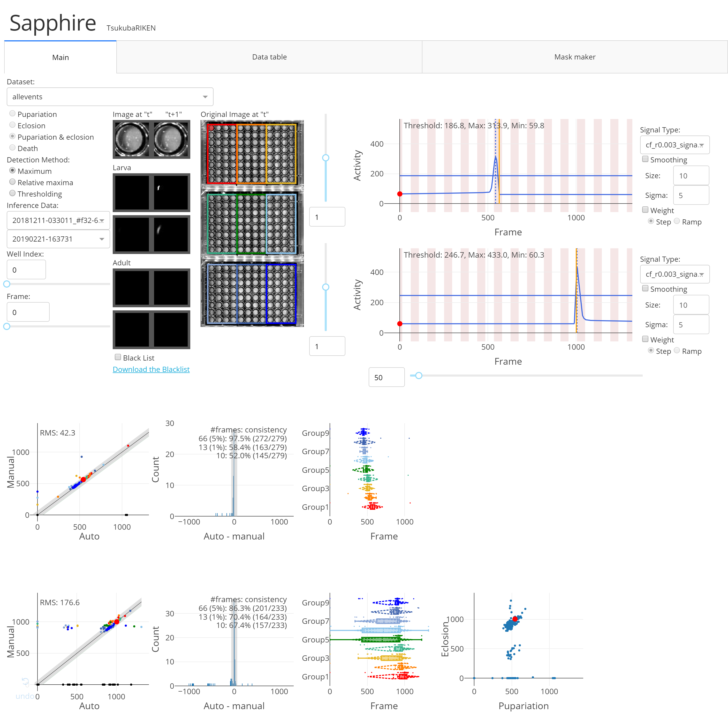Click the large red point in RMS 42.3 scatter plot

(x=83, y=480)
